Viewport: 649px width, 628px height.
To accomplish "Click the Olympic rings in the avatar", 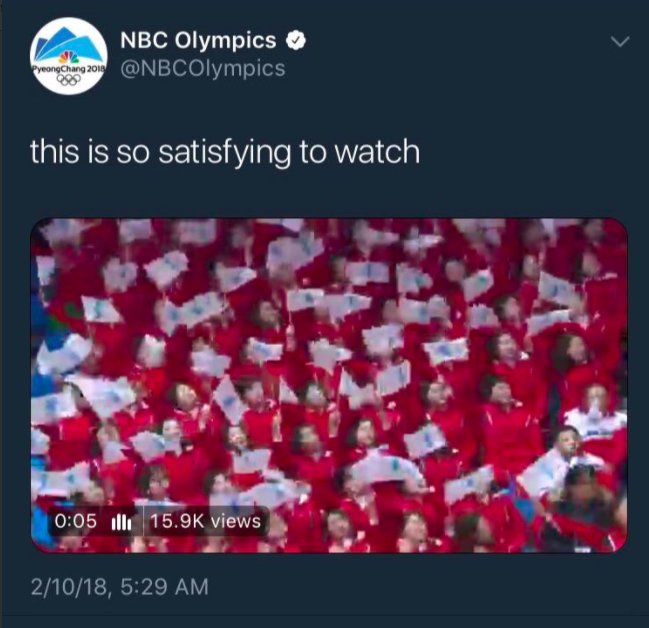I will pos(68,79).
